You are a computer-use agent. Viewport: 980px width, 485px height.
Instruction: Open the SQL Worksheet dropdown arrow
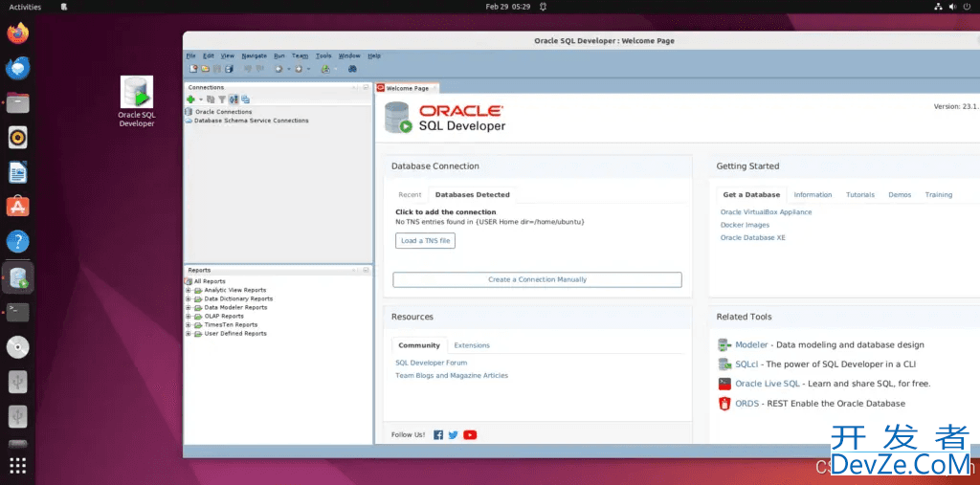coord(336,69)
